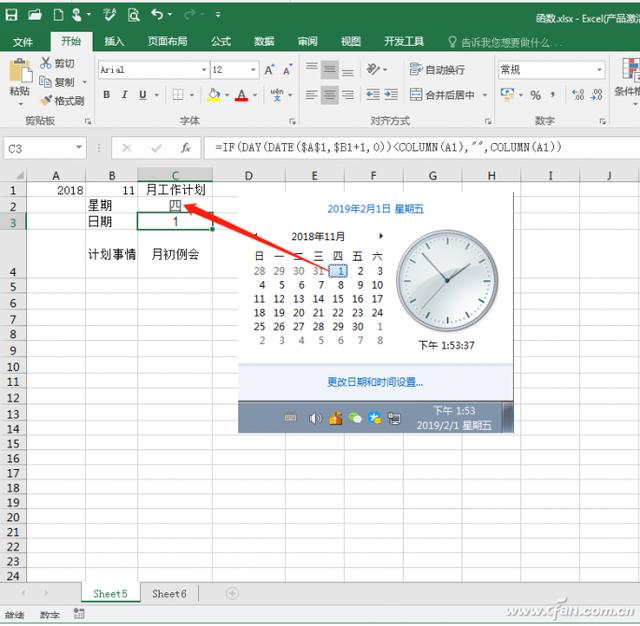Click the Cut (剪切) scissors icon
The image size is (640, 626).
[45, 63]
